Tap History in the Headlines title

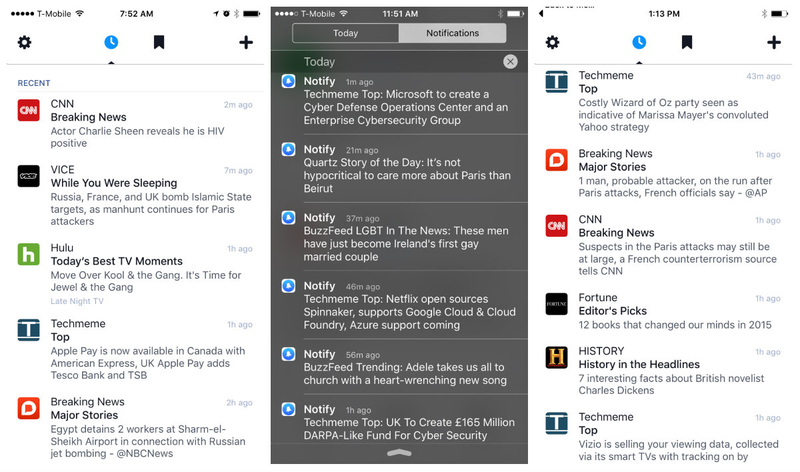(639, 364)
